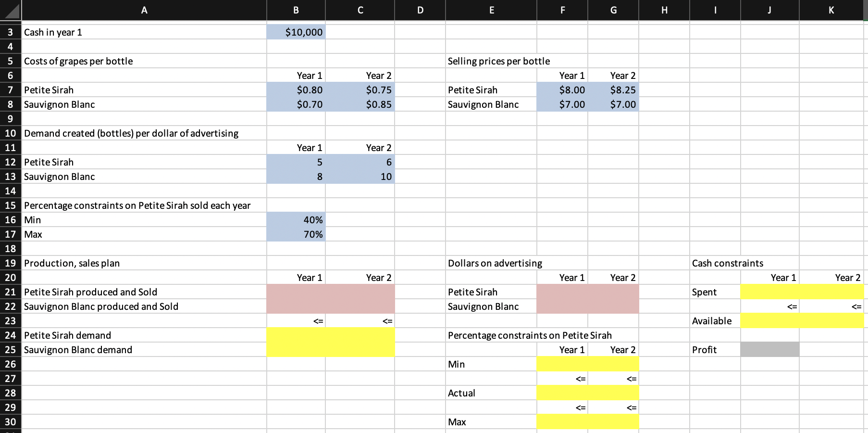Select 'Sauvignon Blanc produced and Sold' label

click(144, 306)
